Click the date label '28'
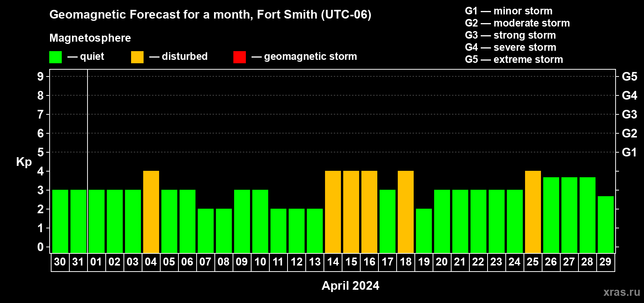The height and width of the screenshot is (303, 644). (x=587, y=262)
